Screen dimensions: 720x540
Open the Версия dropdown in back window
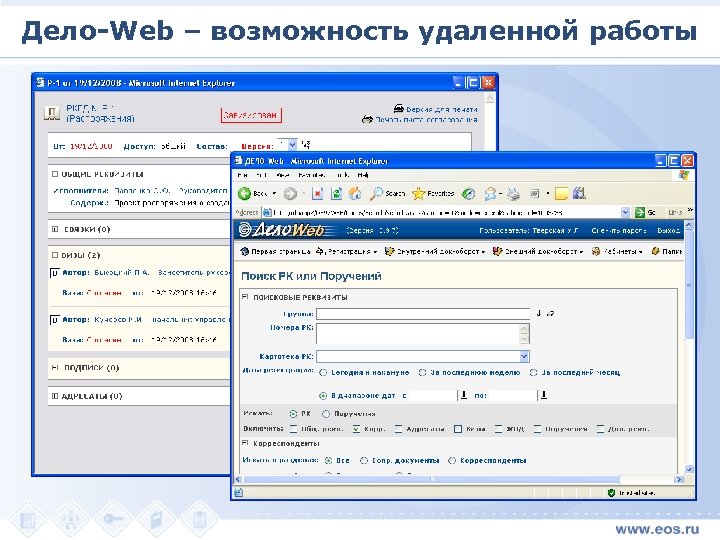click(x=292, y=145)
